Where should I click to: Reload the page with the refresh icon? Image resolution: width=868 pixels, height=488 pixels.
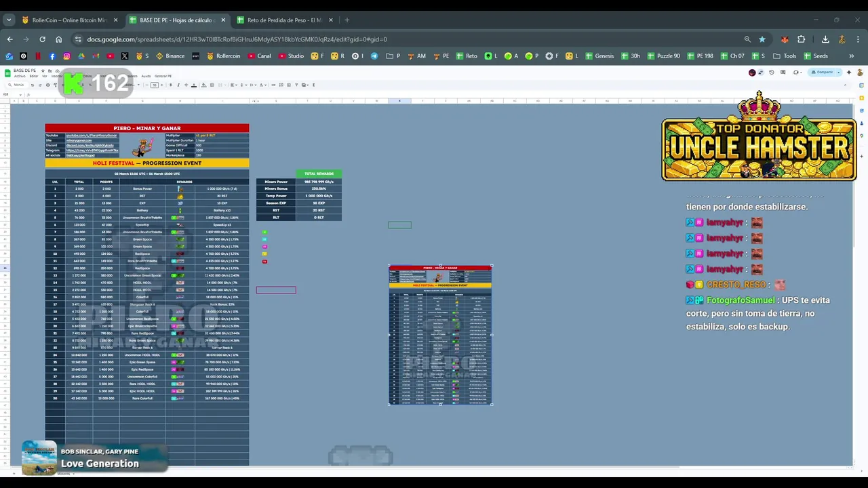42,39
